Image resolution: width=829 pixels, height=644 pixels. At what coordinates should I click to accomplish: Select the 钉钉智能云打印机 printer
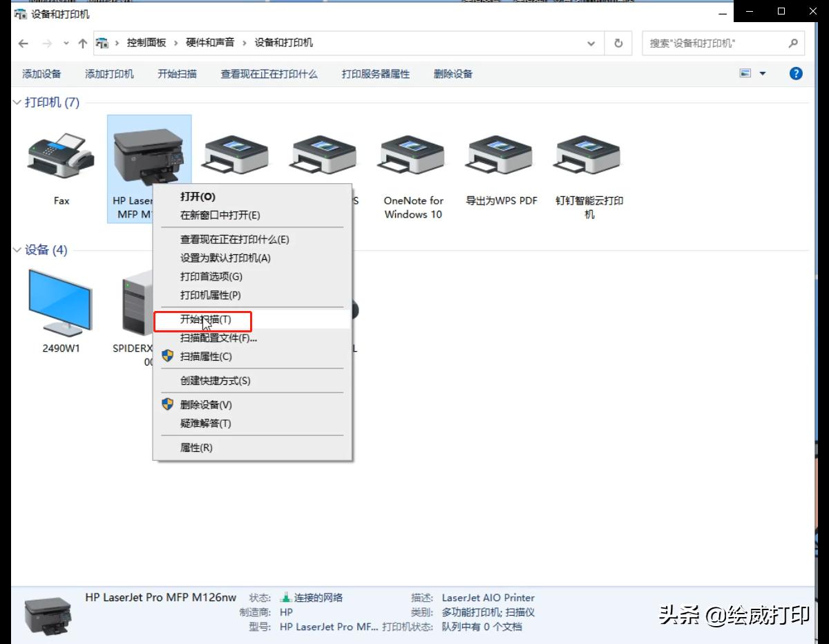coord(587,153)
